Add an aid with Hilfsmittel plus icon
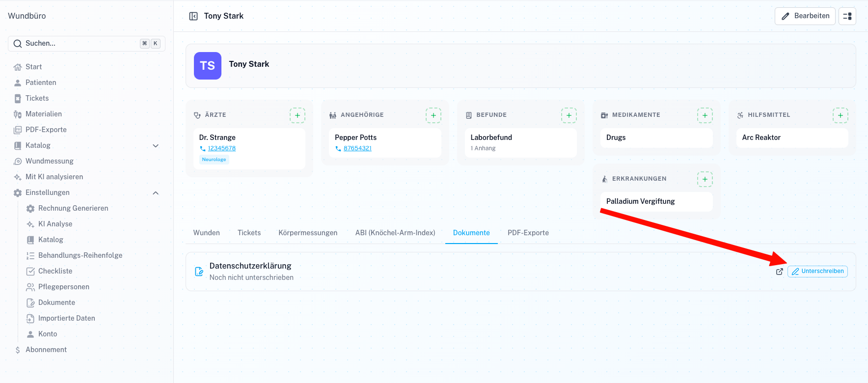The width and height of the screenshot is (868, 383). [841, 115]
